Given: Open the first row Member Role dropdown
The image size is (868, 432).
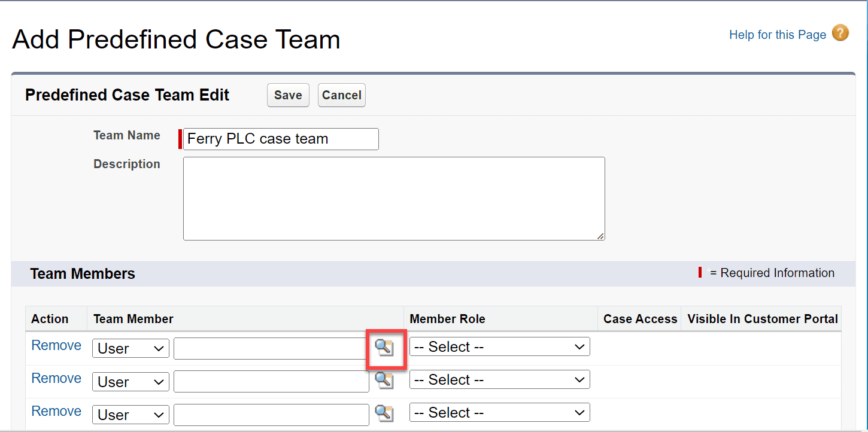Looking at the screenshot, I should click(499, 346).
